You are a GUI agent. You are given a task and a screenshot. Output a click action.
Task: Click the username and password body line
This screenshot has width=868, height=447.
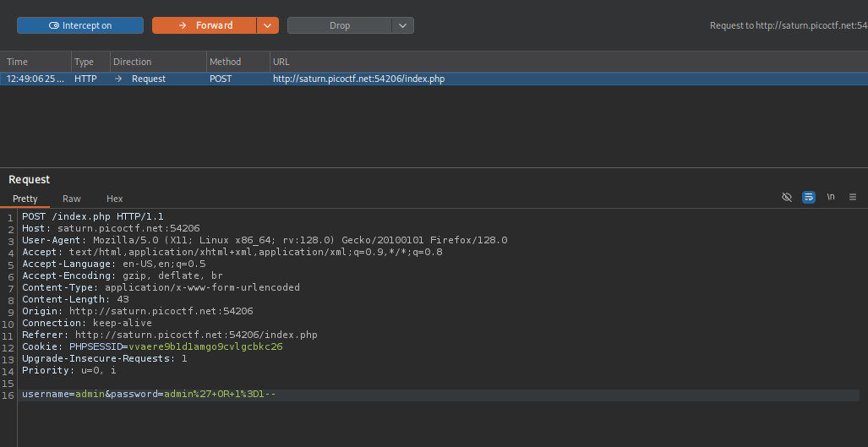click(149, 395)
